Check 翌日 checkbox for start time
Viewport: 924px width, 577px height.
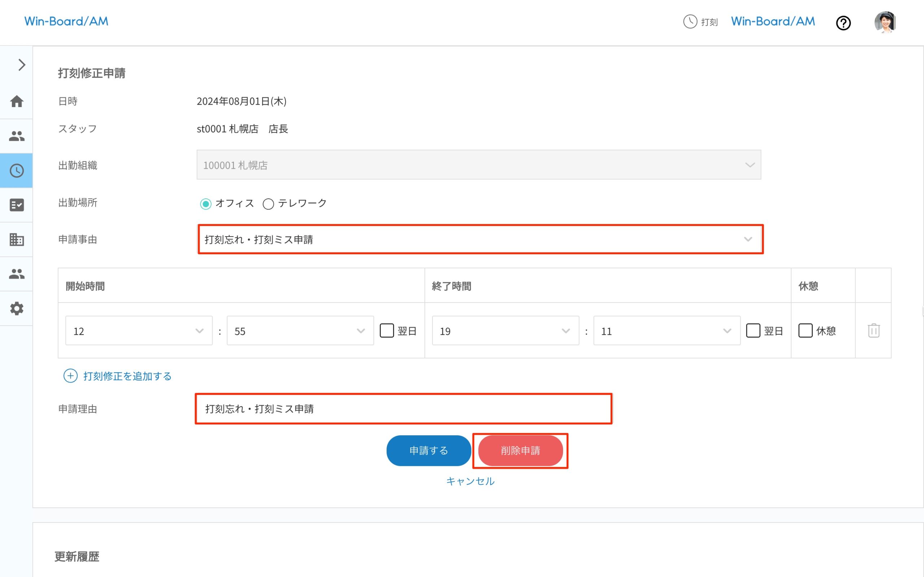(387, 330)
